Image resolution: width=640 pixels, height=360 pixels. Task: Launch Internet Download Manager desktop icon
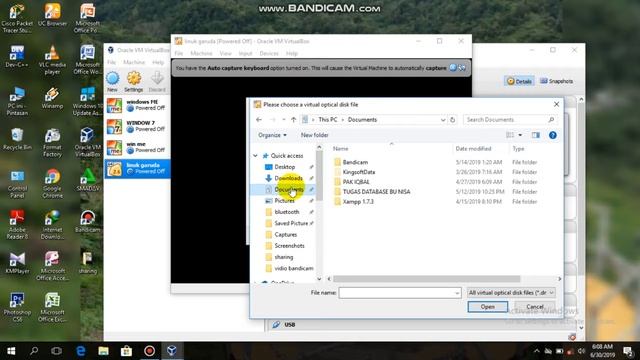pyautogui.click(x=52, y=224)
